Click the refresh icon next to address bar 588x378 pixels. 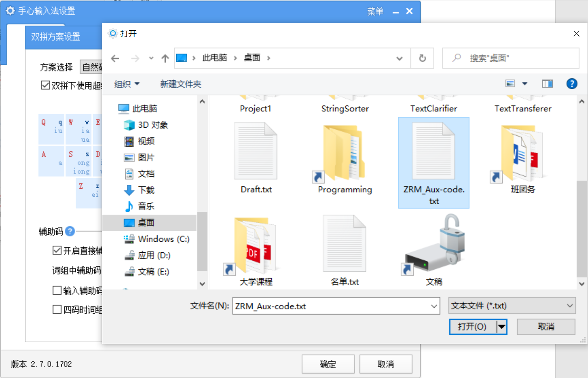[422, 58]
